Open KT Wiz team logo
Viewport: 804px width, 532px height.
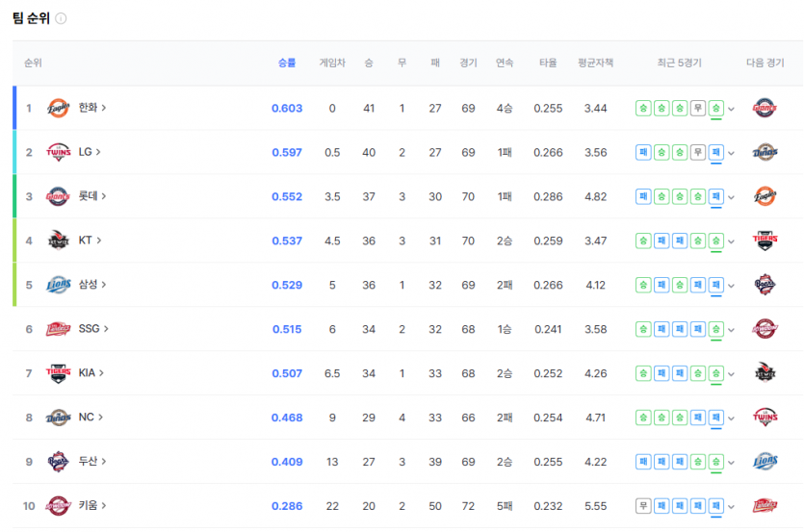pos(58,241)
